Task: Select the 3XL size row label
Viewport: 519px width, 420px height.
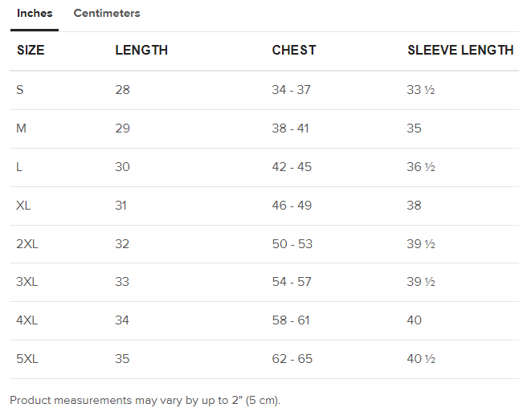Action: [27, 282]
